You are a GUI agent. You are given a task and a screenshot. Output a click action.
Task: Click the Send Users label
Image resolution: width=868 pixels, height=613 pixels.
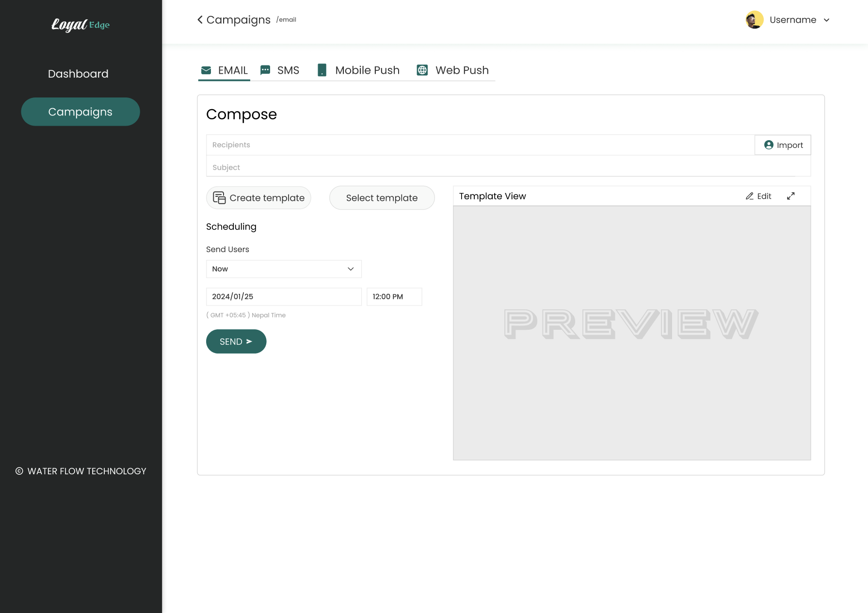click(227, 249)
